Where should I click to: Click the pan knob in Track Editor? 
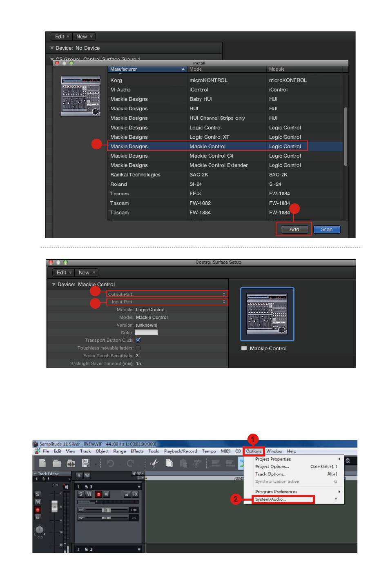click(x=39, y=529)
